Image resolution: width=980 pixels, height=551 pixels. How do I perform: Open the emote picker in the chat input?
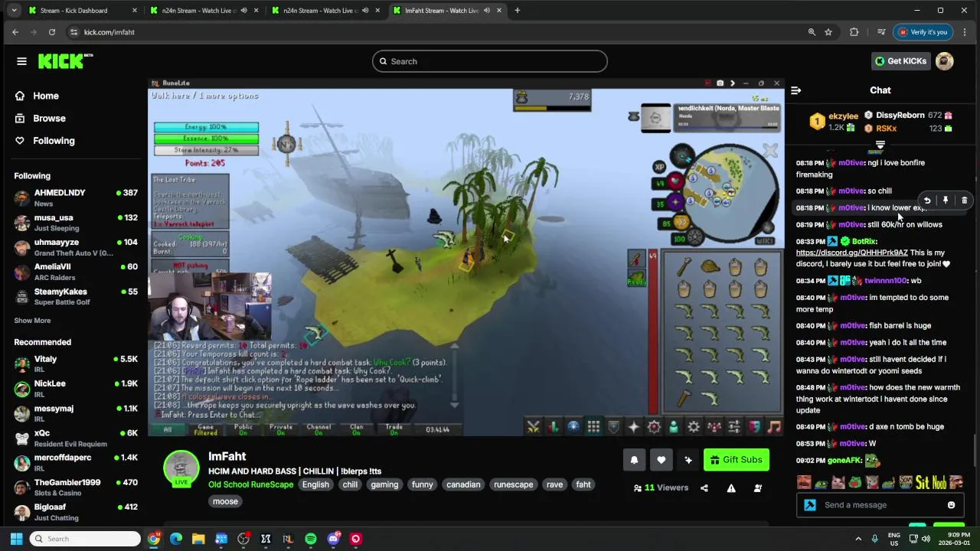tap(951, 505)
